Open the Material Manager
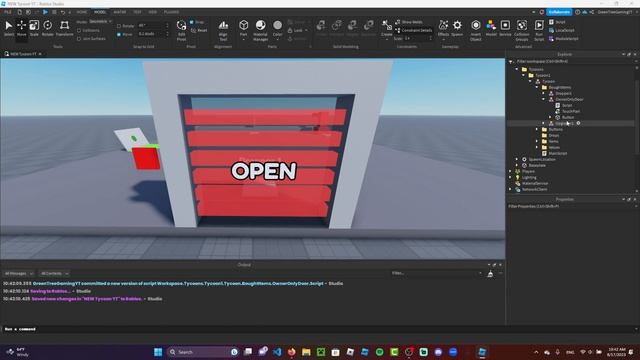This screenshot has width=640, height=360. pos(260,30)
